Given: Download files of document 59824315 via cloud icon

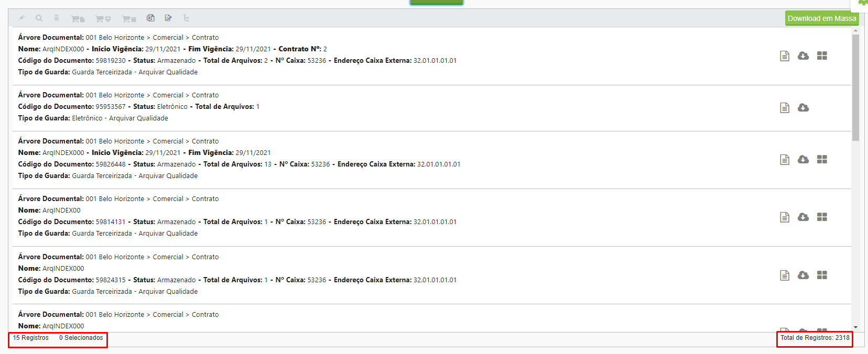Looking at the screenshot, I should point(803,275).
